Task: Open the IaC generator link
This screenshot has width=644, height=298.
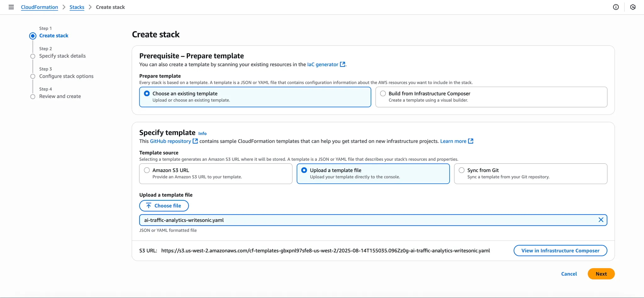Action: [323, 64]
